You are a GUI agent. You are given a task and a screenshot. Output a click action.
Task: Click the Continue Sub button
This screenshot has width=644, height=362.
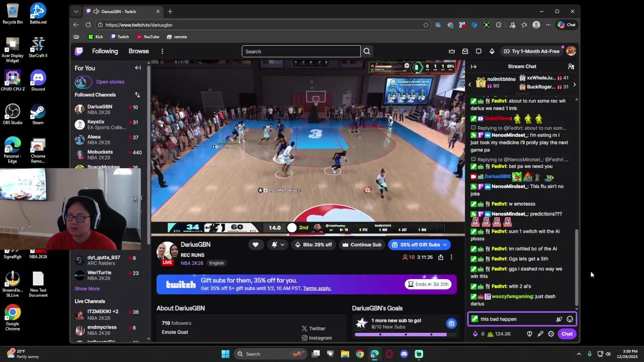[362, 245]
